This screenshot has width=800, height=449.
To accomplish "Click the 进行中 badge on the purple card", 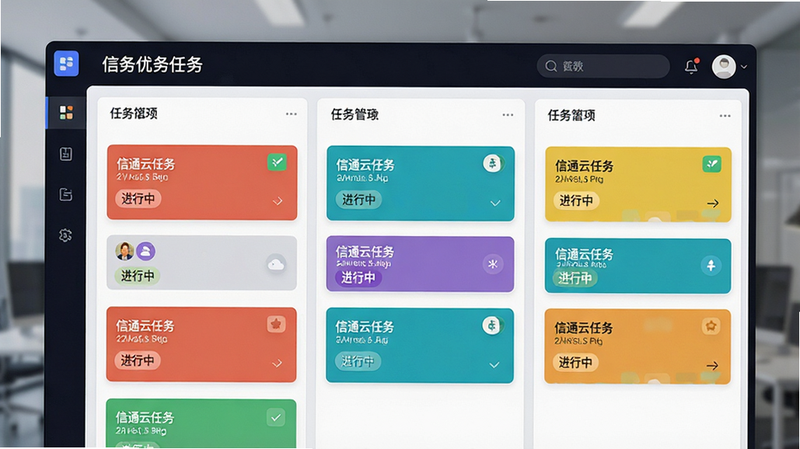I will tap(358, 278).
